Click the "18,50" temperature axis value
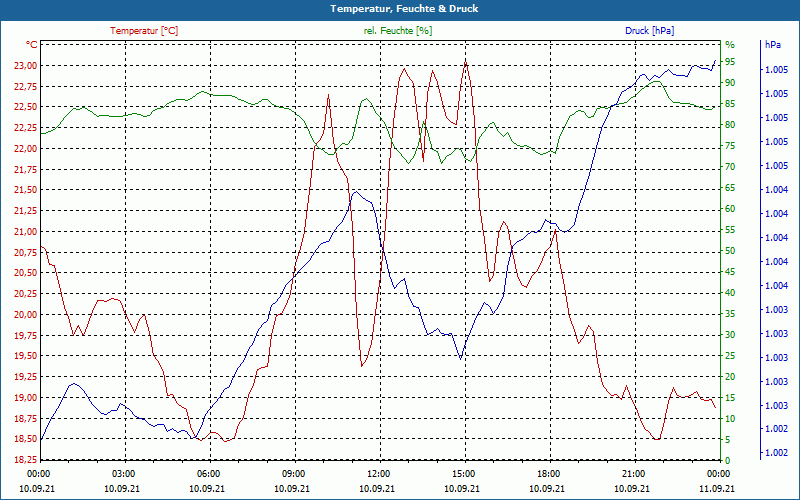The height and width of the screenshot is (500, 800). pyautogui.click(x=25, y=439)
